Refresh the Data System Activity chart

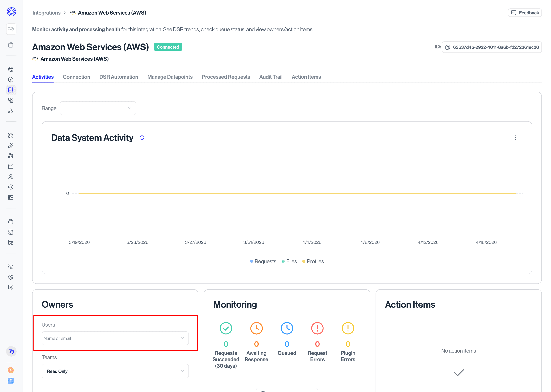(x=142, y=138)
